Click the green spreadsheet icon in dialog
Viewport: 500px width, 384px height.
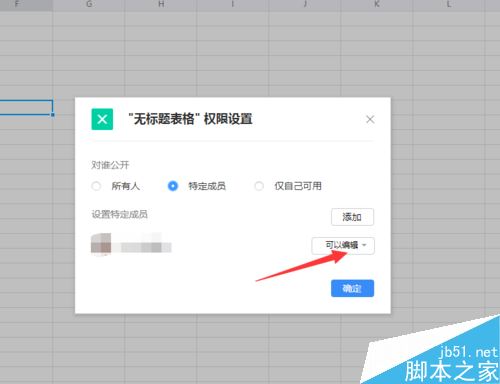point(102,119)
